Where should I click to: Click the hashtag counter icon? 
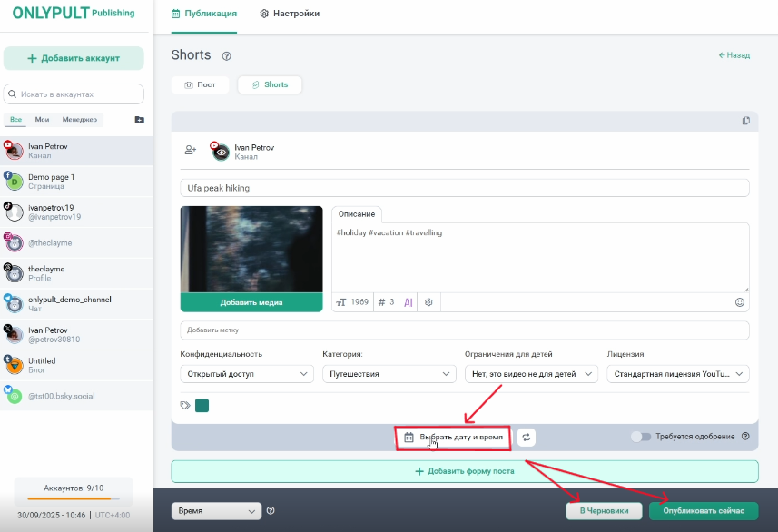(382, 302)
